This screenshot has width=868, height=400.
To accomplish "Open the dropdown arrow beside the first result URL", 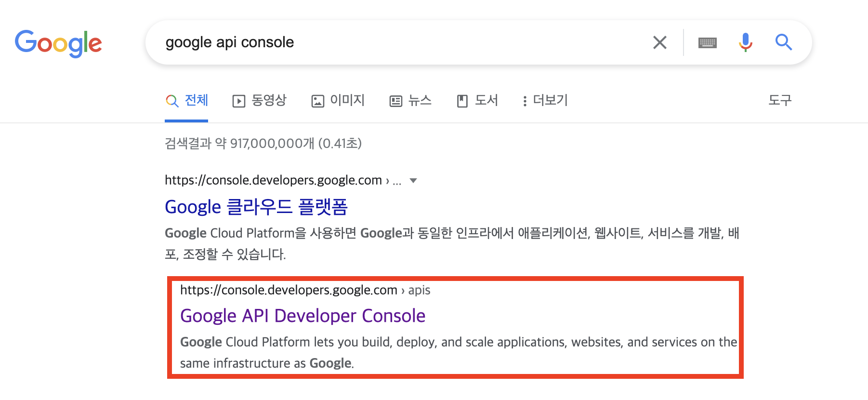I will coord(413,181).
